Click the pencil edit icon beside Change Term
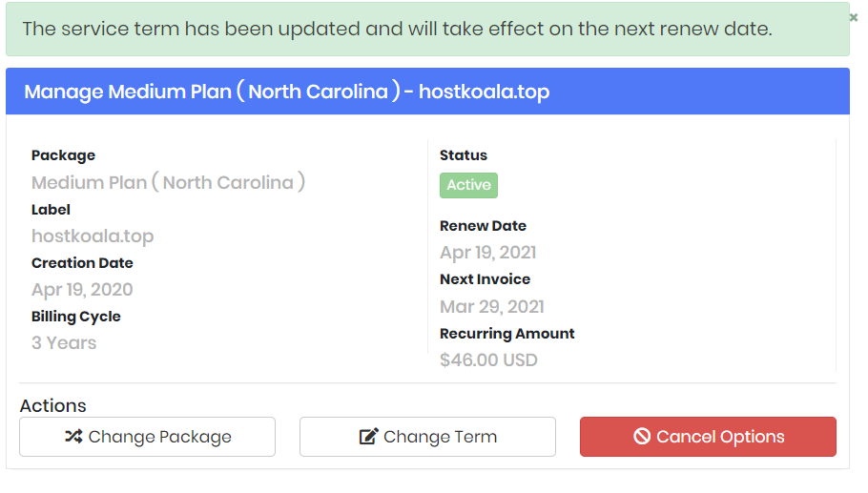This screenshot has width=868, height=493. (369, 436)
